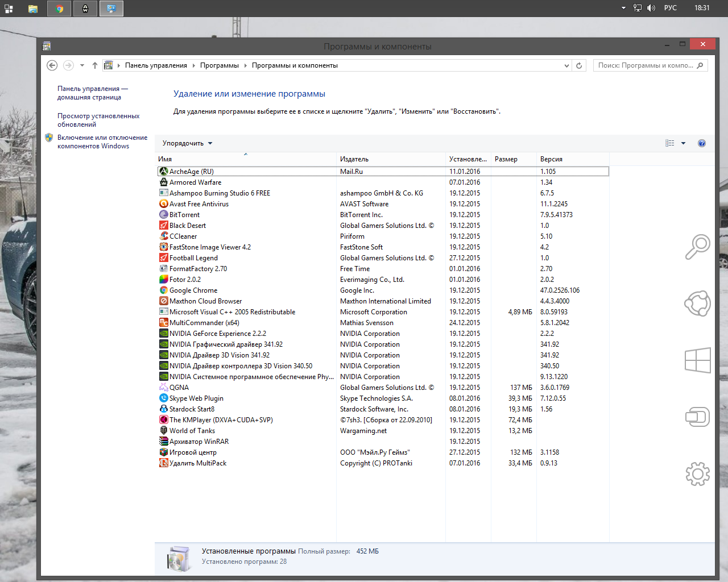
Task: Open Включение или отключение компонентов Windows
Action: pos(102,142)
